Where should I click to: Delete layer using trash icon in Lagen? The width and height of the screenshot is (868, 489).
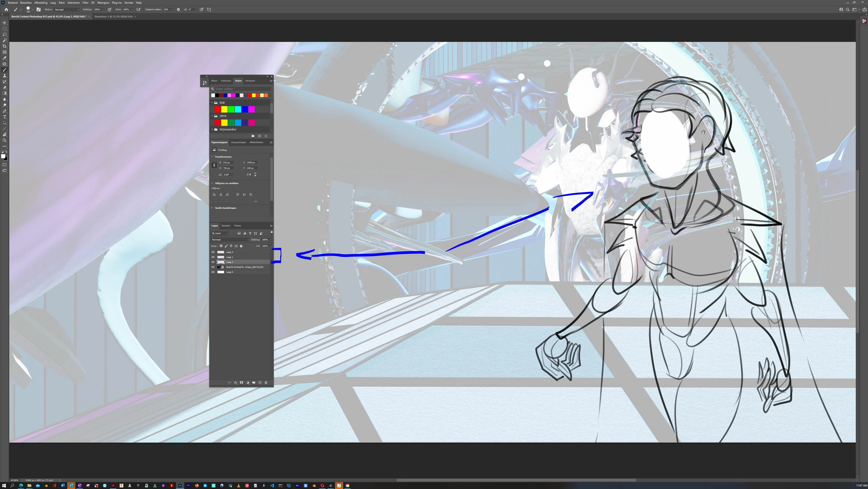pos(266,382)
